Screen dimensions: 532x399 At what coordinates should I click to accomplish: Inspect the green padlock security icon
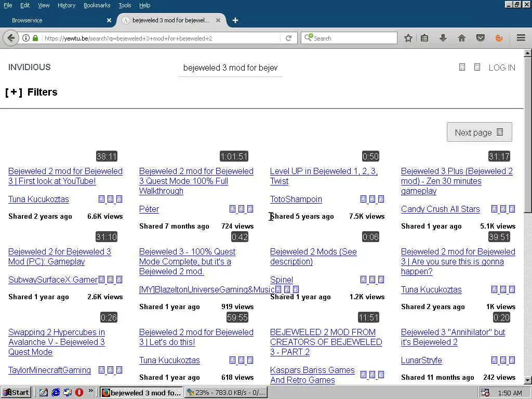coord(35,38)
